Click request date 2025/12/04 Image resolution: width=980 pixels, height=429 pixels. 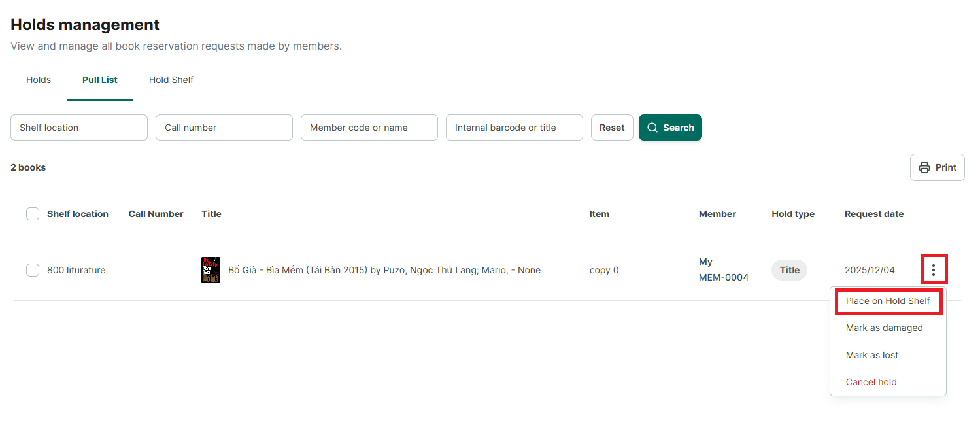870,270
